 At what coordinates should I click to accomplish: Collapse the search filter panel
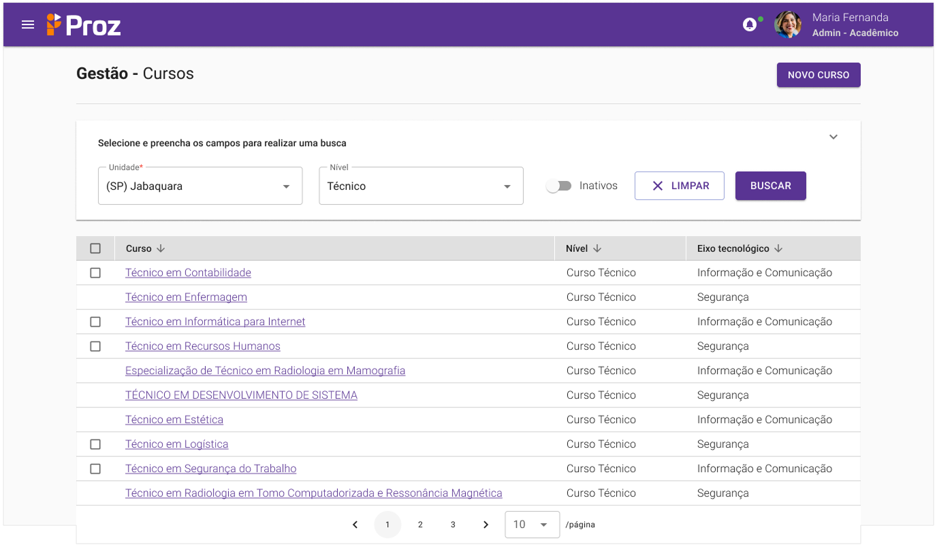pyautogui.click(x=833, y=137)
